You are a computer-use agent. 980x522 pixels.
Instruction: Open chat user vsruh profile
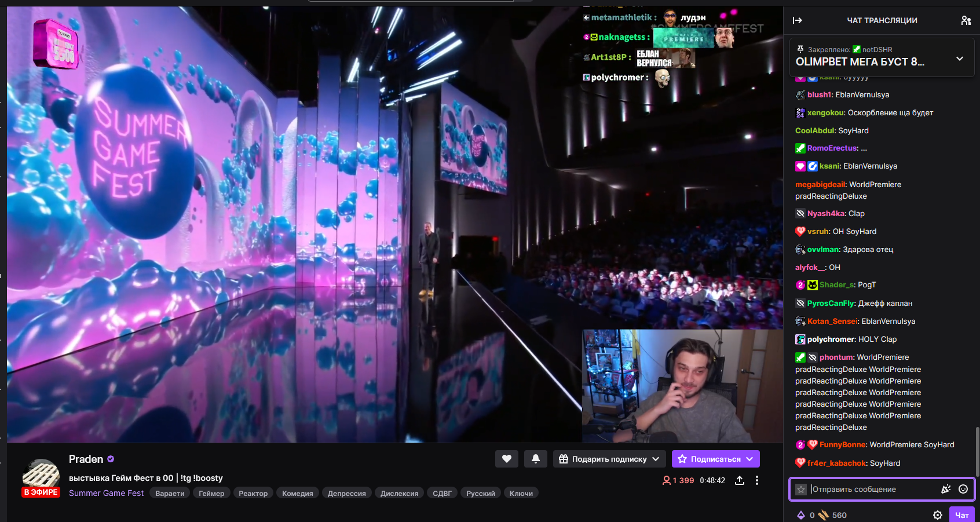click(818, 231)
